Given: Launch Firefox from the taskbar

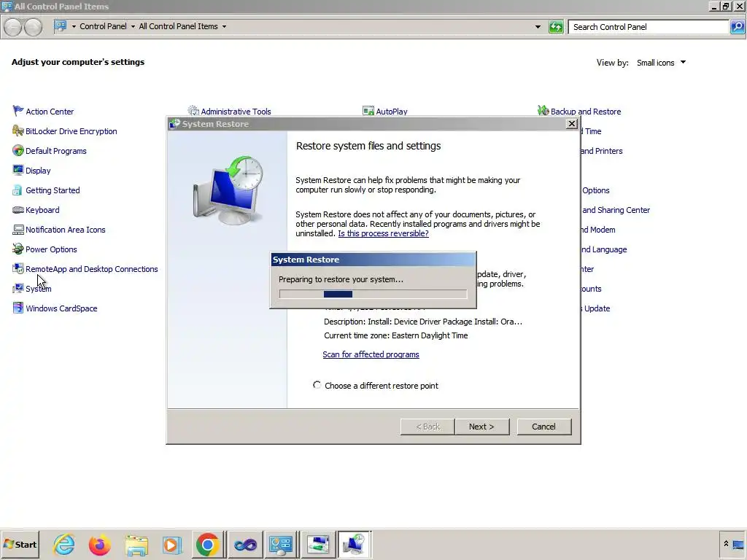Looking at the screenshot, I should 99,544.
